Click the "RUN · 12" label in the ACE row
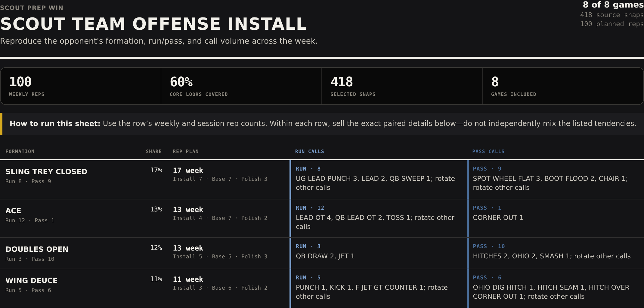Screen dimensions: 644x308 coord(310,208)
